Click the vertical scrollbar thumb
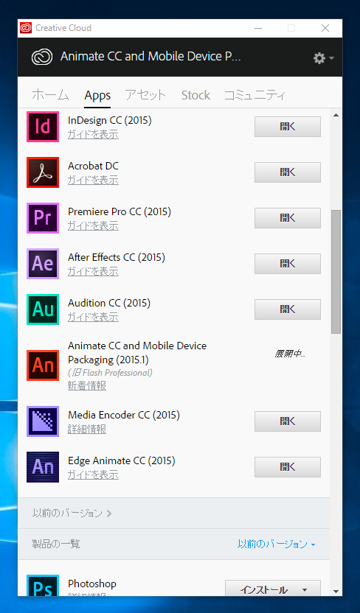Viewport: 360px width, 613px height. pyautogui.click(x=336, y=272)
